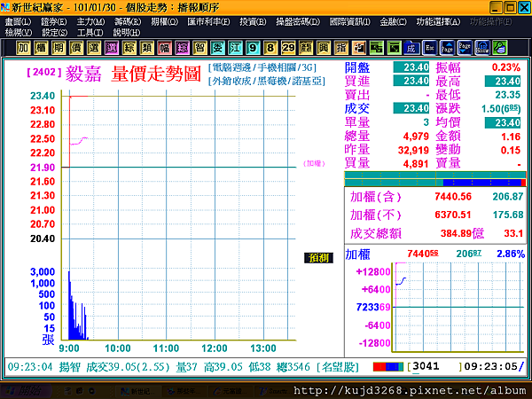Click the yellow 綜 toolbar button
Viewport: 532px width, 399px height.
point(129,48)
